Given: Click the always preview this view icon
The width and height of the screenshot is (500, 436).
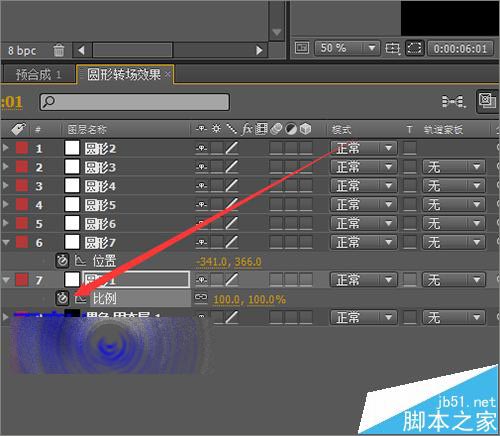Looking at the screenshot, I should pyautogui.click(x=302, y=48).
